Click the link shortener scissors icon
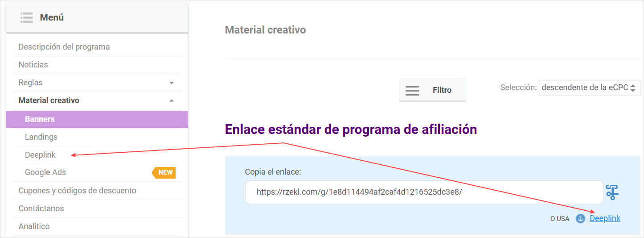The height and width of the screenshot is (238, 644). pyautogui.click(x=612, y=192)
